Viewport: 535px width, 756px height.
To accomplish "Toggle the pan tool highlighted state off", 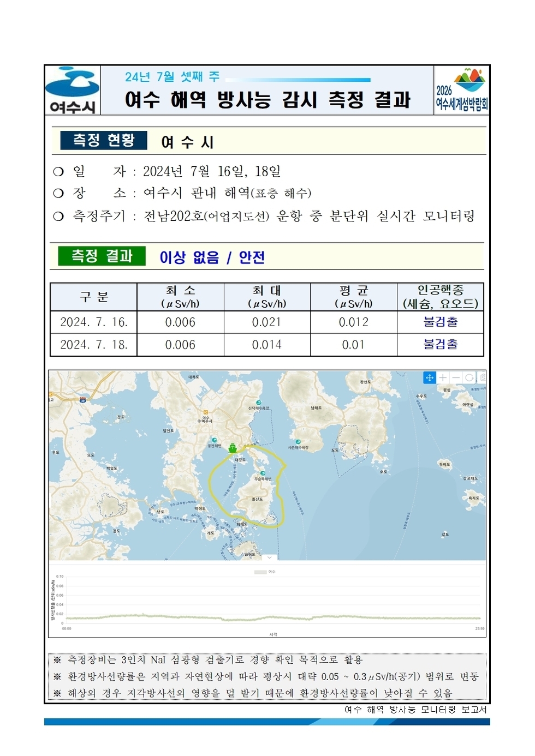I will tap(430, 377).
